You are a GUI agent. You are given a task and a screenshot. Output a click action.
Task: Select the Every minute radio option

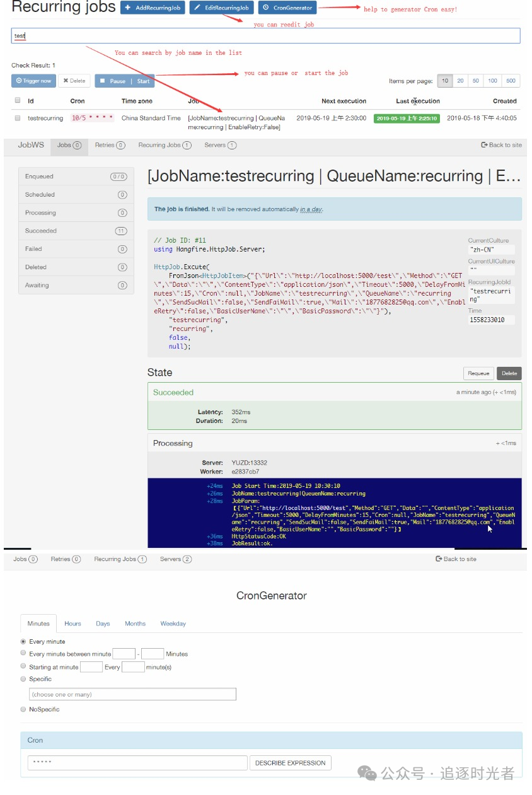23,641
